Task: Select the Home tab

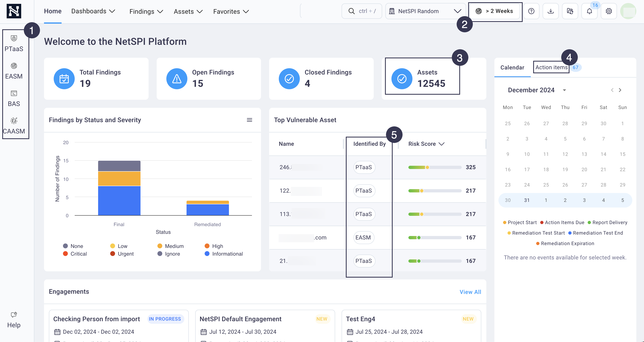Action: tap(53, 11)
